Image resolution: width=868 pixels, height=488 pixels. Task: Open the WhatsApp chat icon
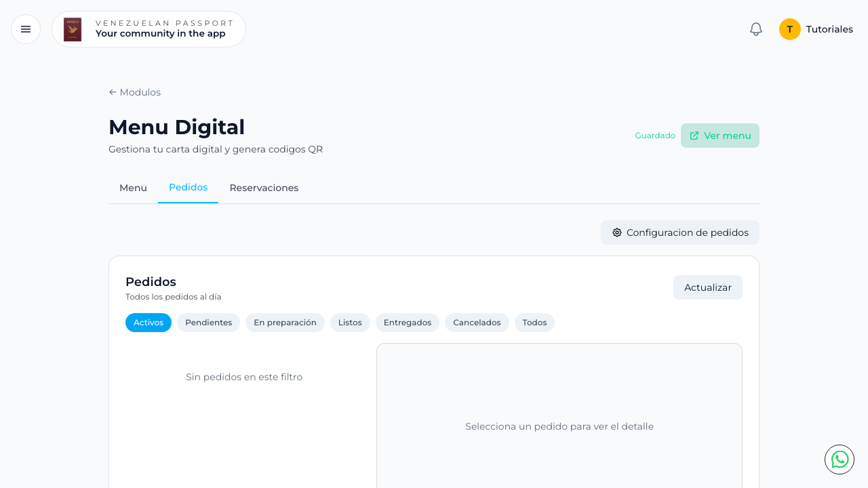[840, 460]
